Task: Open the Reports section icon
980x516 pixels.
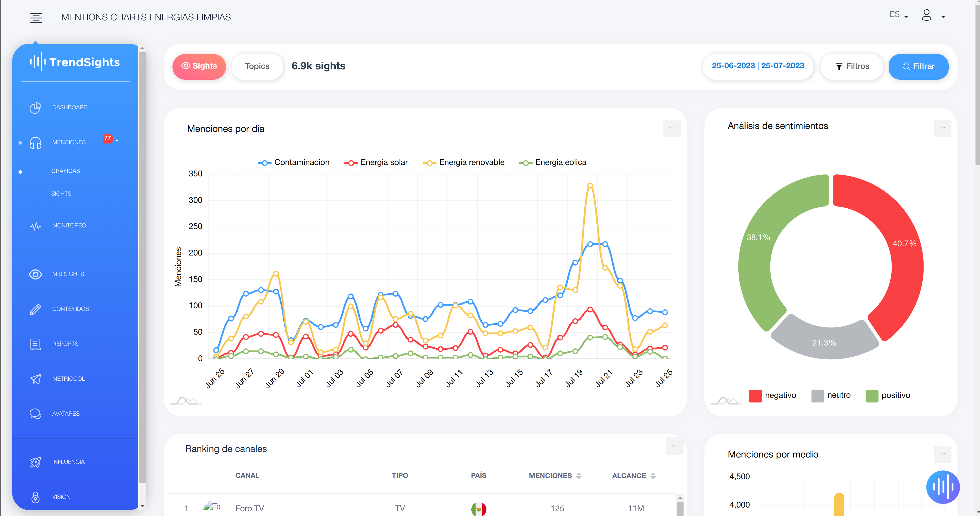Action: click(x=35, y=343)
